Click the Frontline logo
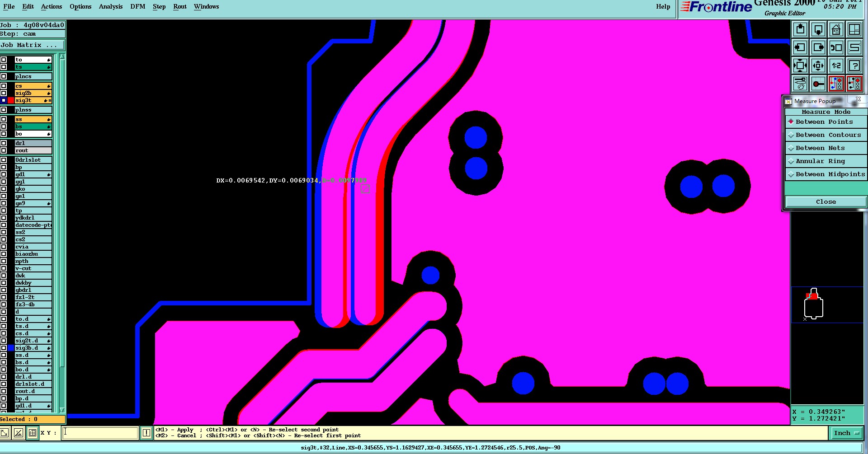The width and height of the screenshot is (868, 454). pyautogui.click(x=716, y=7)
